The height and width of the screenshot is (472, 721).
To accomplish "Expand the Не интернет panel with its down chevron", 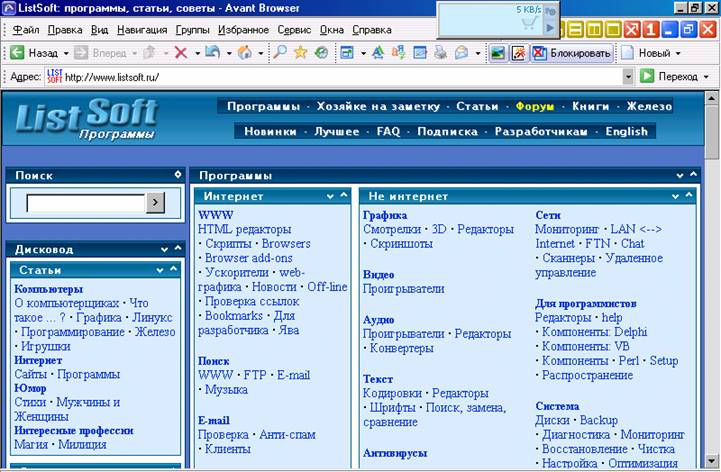I will (675, 196).
